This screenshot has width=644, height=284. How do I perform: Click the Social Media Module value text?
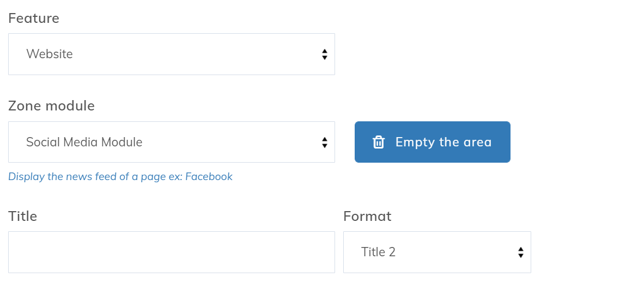point(84,143)
